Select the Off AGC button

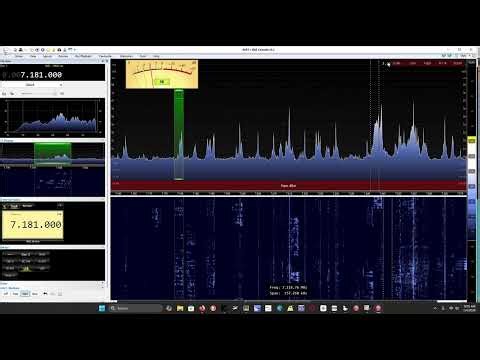point(6,294)
